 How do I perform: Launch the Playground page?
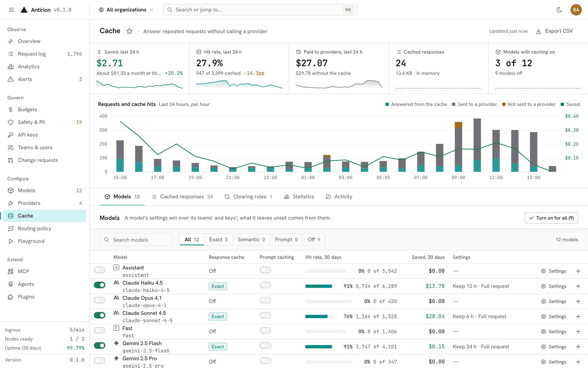[45, 241]
